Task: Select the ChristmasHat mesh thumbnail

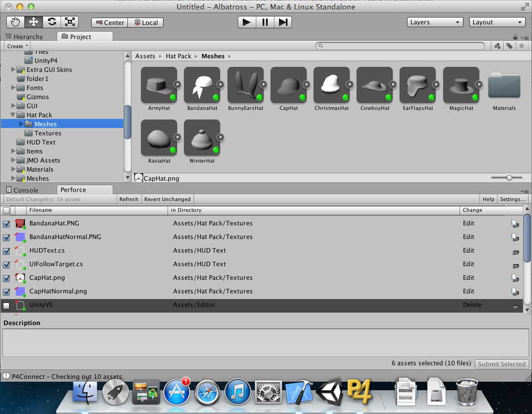Action: [332, 85]
